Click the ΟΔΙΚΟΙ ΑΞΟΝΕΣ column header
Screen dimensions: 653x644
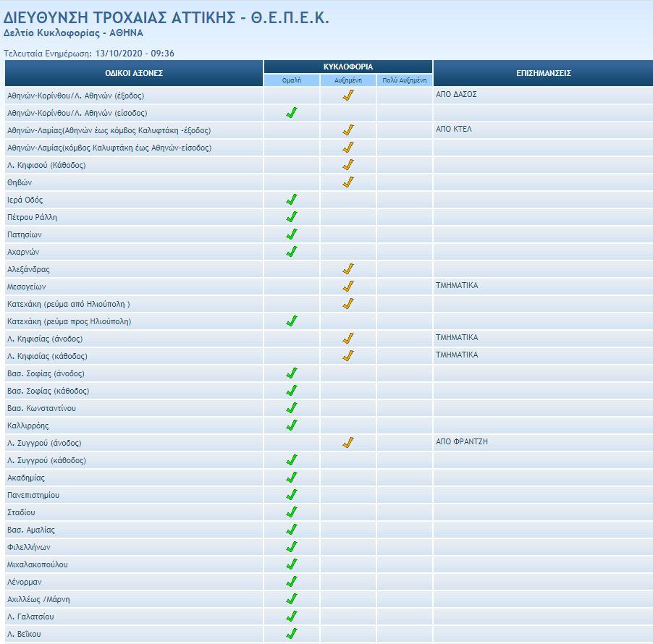(134, 73)
